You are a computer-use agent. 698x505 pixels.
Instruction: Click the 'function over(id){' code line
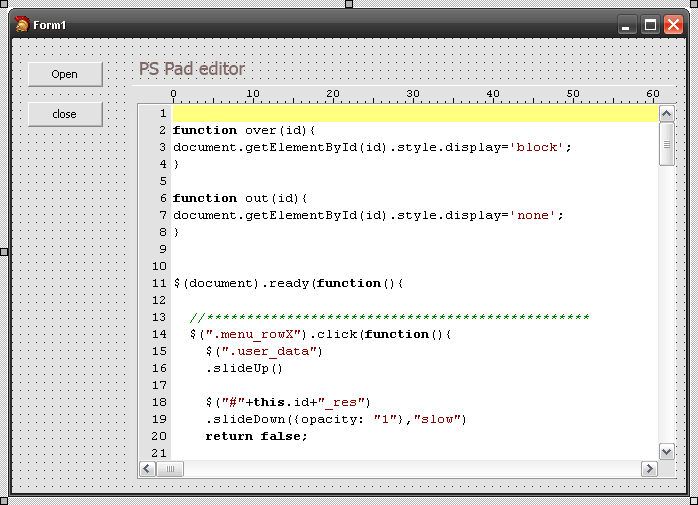pos(244,130)
